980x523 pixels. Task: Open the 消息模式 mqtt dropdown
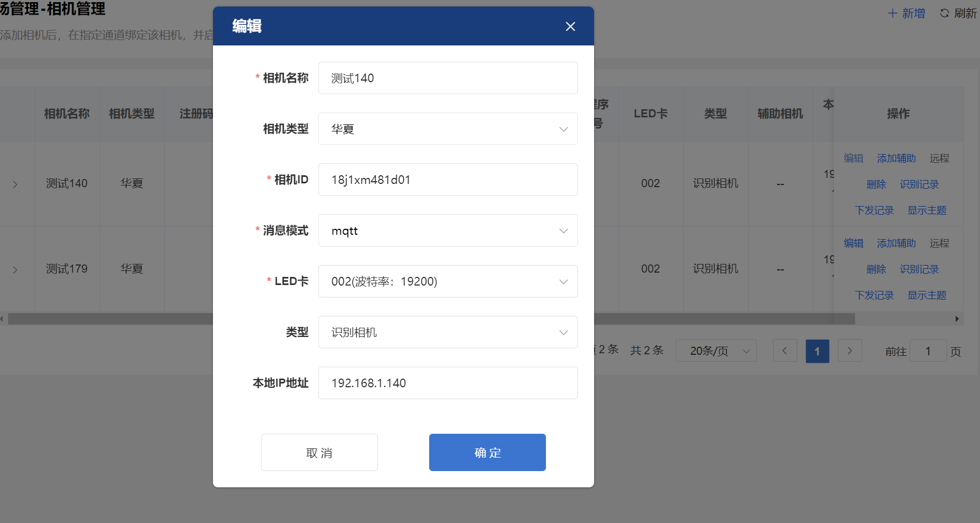448,230
